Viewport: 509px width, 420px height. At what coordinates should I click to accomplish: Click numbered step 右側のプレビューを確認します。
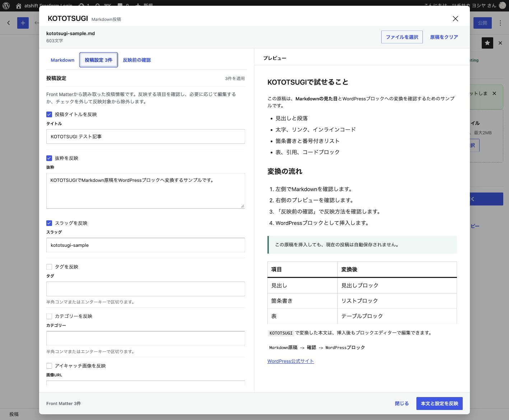314,200
